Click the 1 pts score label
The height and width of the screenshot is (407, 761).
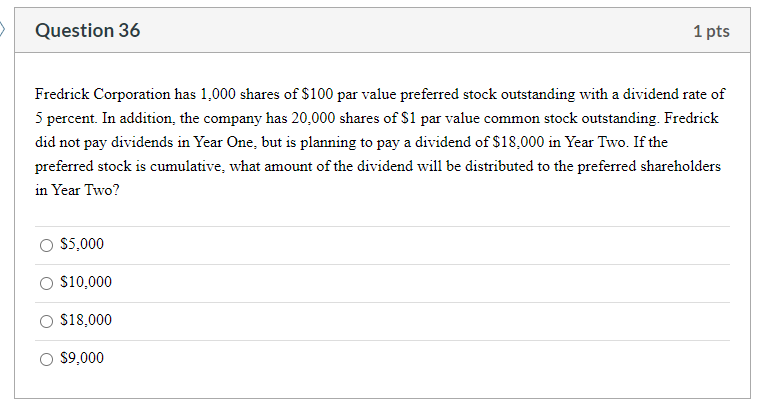pyautogui.click(x=711, y=31)
